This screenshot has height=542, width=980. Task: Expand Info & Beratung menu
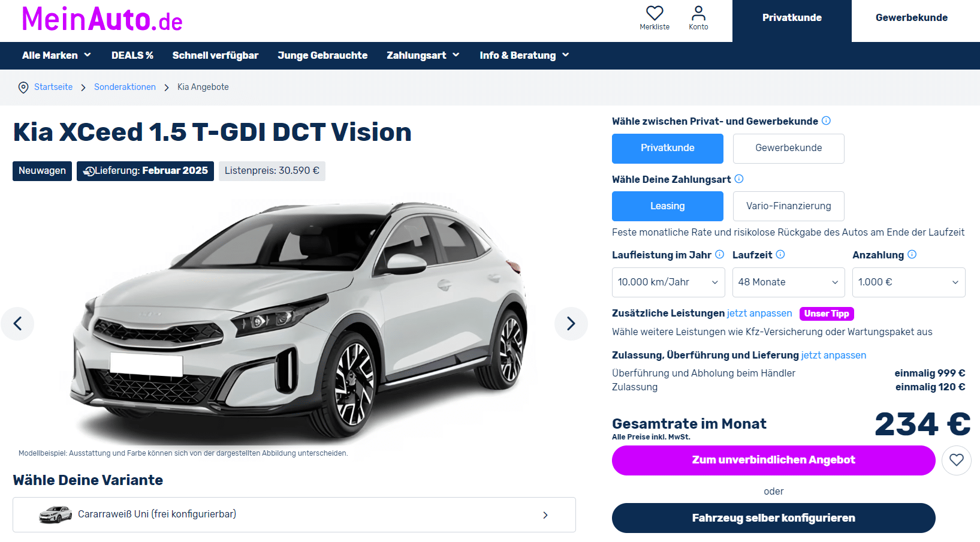tap(524, 55)
